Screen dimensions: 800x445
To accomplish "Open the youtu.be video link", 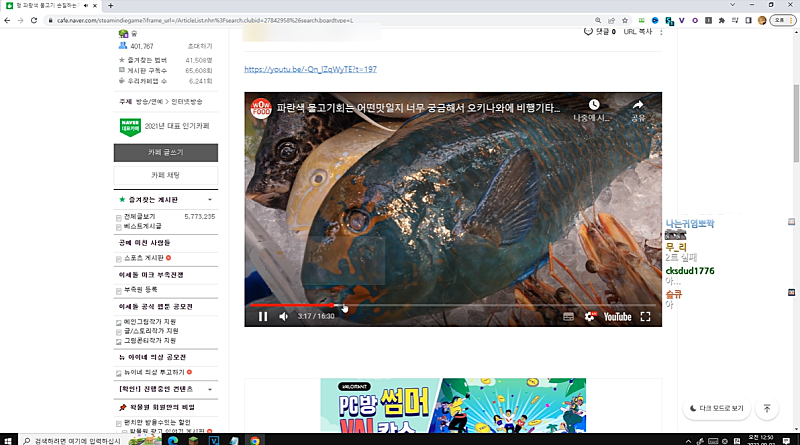I will (310, 69).
